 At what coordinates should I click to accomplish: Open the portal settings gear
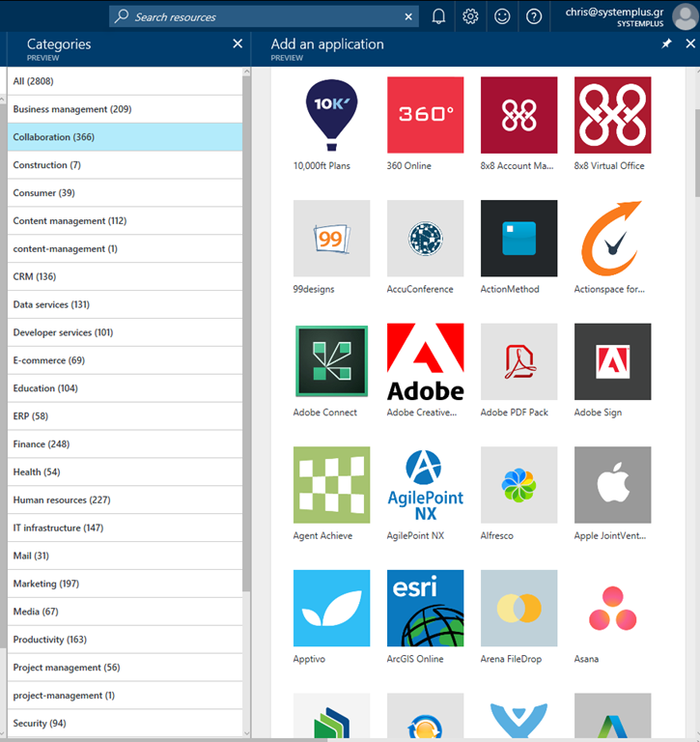[x=470, y=16]
